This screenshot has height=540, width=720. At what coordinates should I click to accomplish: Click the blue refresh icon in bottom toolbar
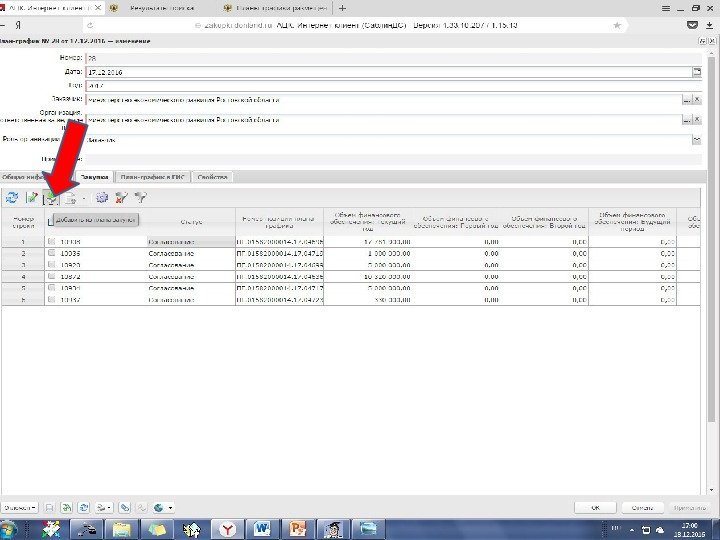(84, 507)
